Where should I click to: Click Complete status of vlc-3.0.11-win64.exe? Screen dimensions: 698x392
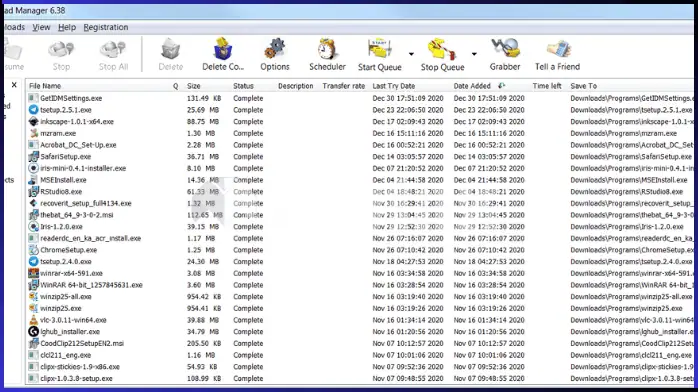pos(248,320)
